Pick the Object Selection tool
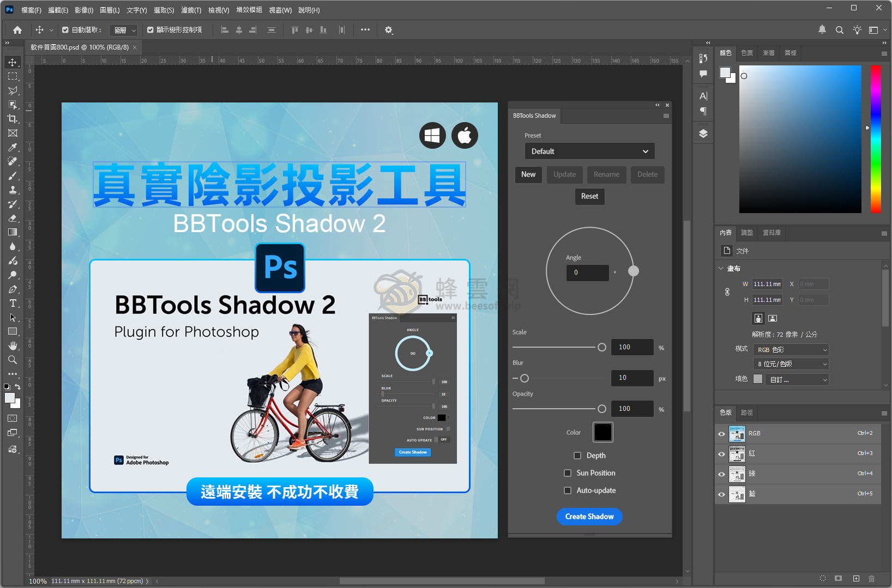The width and height of the screenshot is (892, 588). click(13, 105)
